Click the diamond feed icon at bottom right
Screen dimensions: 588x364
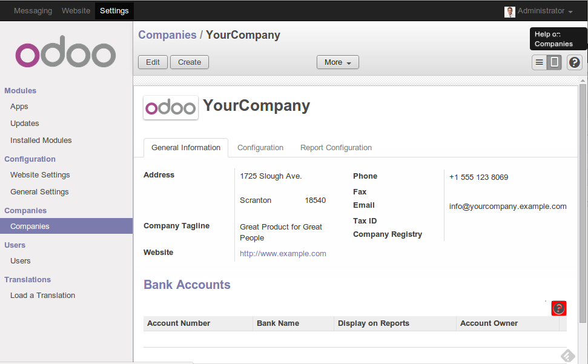point(567,356)
